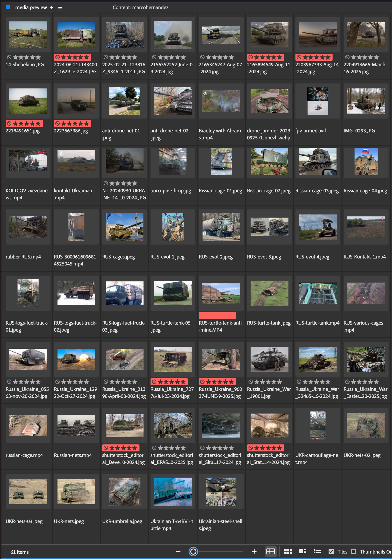392x559 pixels.
Task: Select the Bradley with Abrams .mp4 thumbnail
Action: click(x=221, y=101)
